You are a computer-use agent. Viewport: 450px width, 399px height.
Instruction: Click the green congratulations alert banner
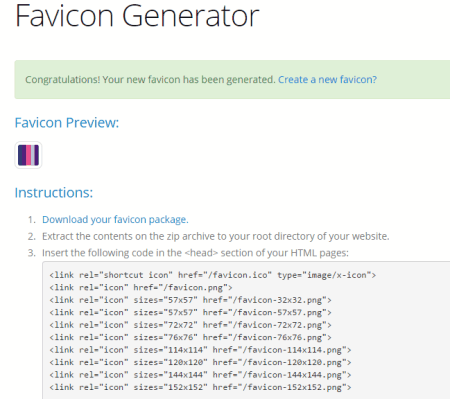pos(232,80)
